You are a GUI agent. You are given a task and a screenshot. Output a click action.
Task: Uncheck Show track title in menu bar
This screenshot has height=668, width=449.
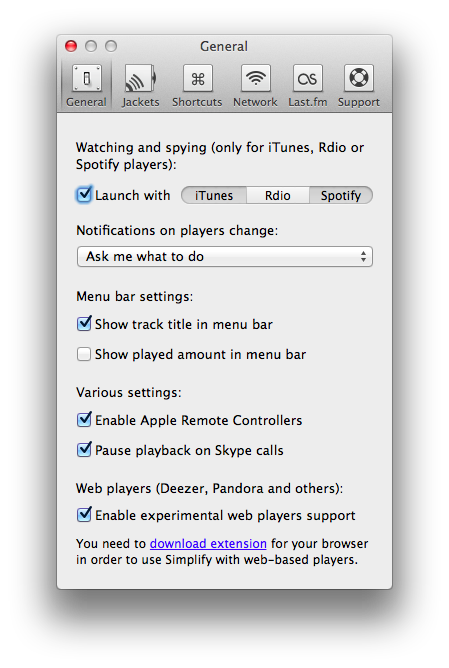point(84,324)
